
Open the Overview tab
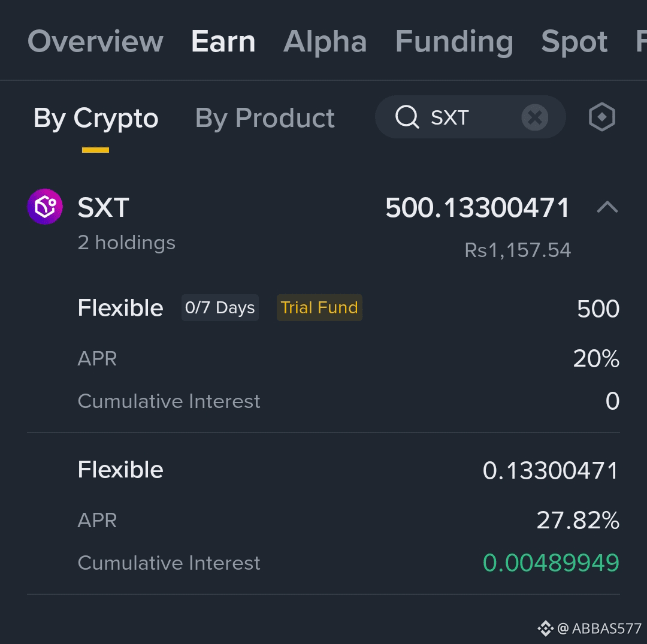[x=95, y=41]
